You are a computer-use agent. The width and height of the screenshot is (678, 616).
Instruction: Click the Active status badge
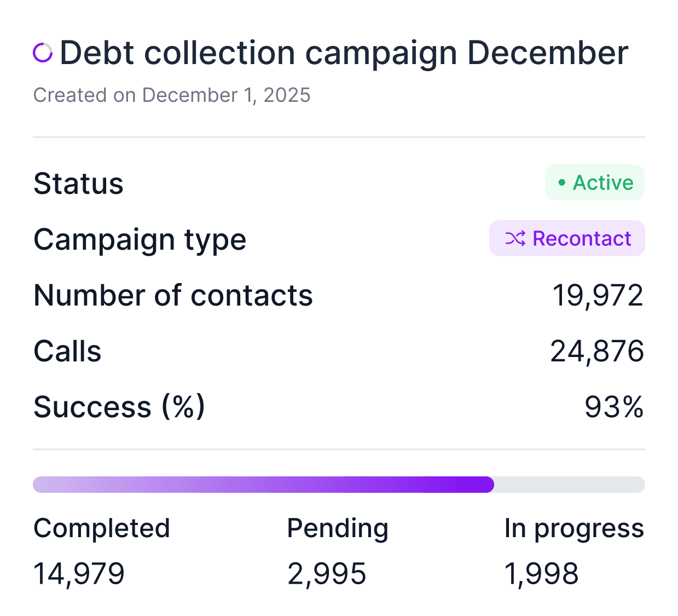[x=594, y=183]
